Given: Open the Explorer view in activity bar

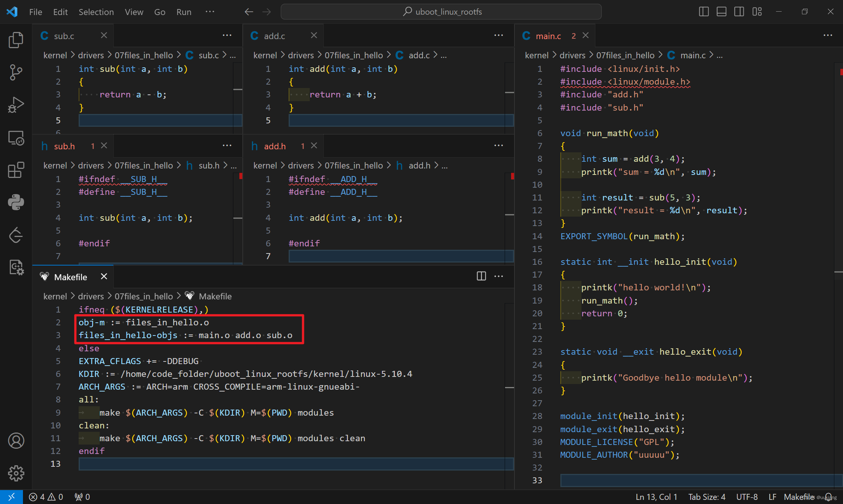Looking at the screenshot, I should pyautogui.click(x=16, y=40).
